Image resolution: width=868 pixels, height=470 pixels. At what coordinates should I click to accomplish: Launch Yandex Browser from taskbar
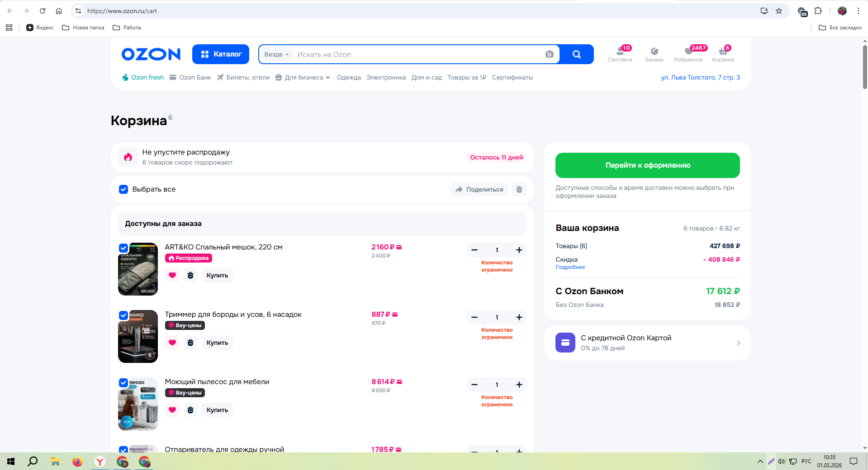click(100, 461)
